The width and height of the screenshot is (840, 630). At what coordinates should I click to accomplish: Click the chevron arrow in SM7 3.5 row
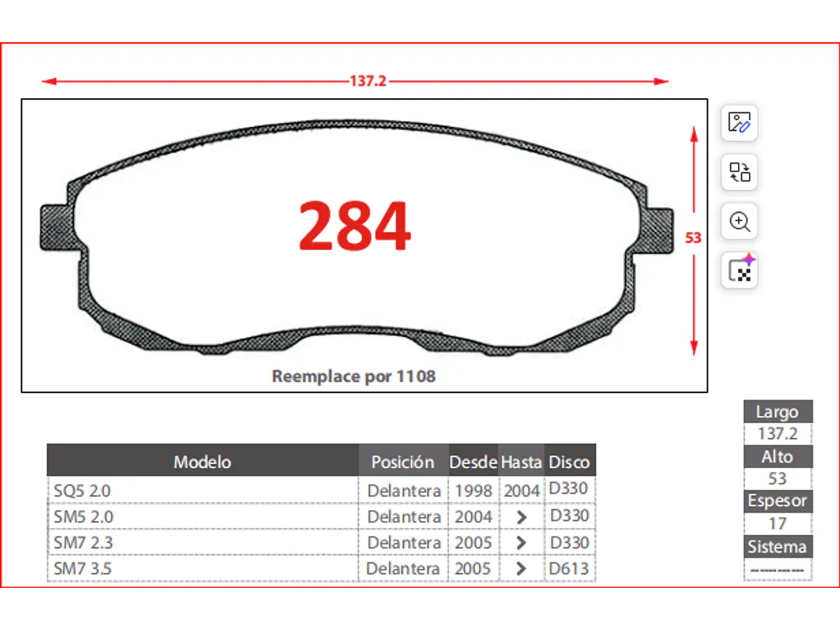tap(521, 568)
